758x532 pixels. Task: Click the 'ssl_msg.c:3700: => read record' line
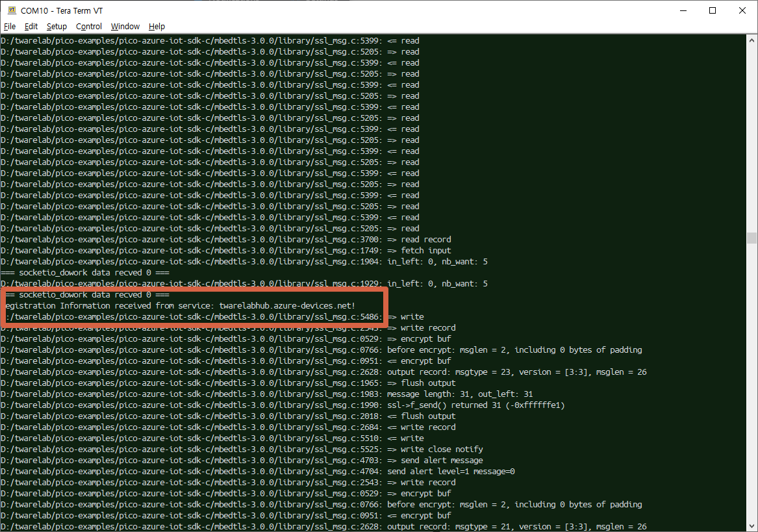tap(226, 240)
